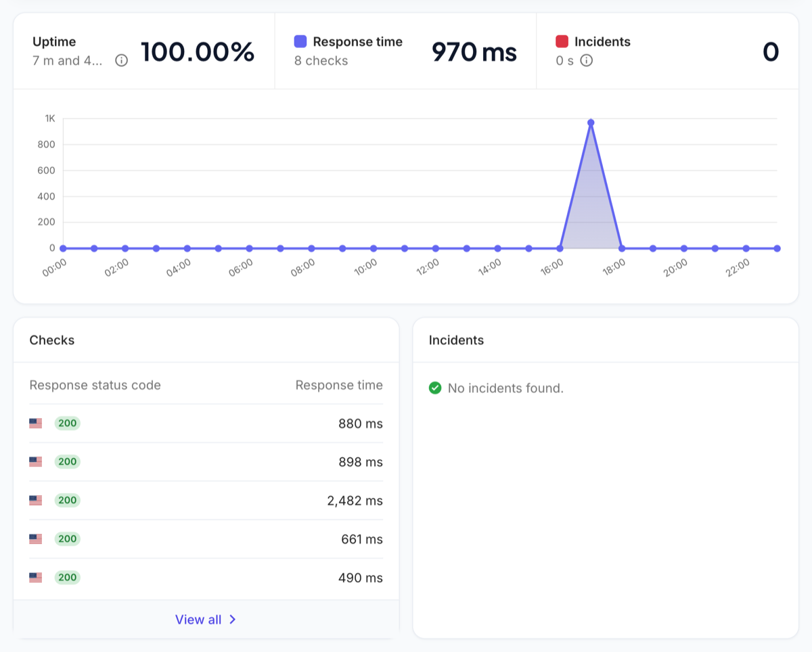
Task: Click the 200 status badge in 880 ms row
Action: pyautogui.click(x=67, y=423)
